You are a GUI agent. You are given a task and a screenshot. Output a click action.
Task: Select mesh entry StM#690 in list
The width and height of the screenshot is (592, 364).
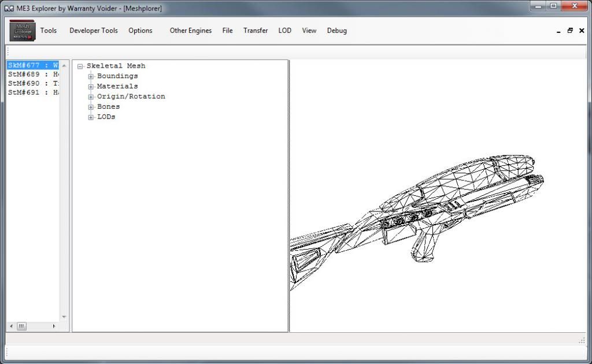coord(33,83)
